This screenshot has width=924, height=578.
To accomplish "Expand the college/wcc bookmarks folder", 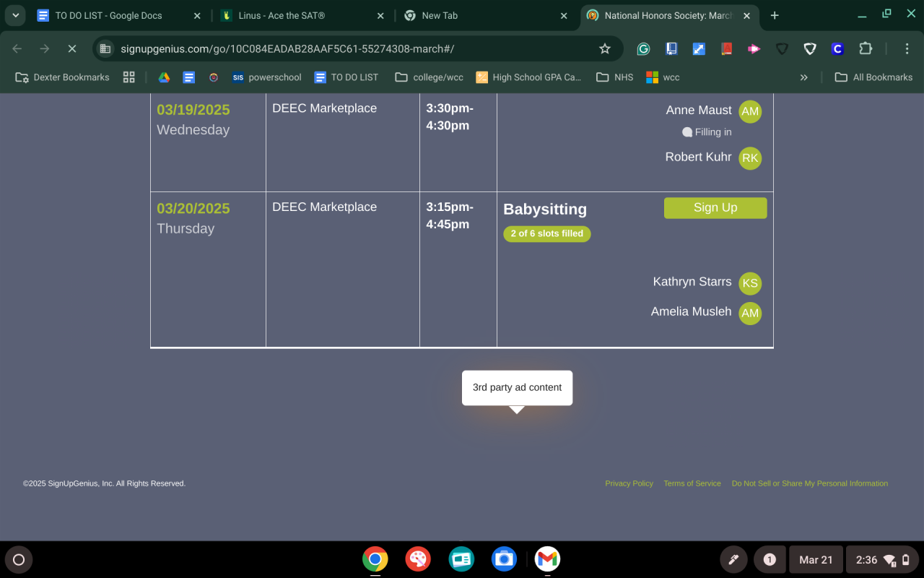I will [x=429, y=77].
